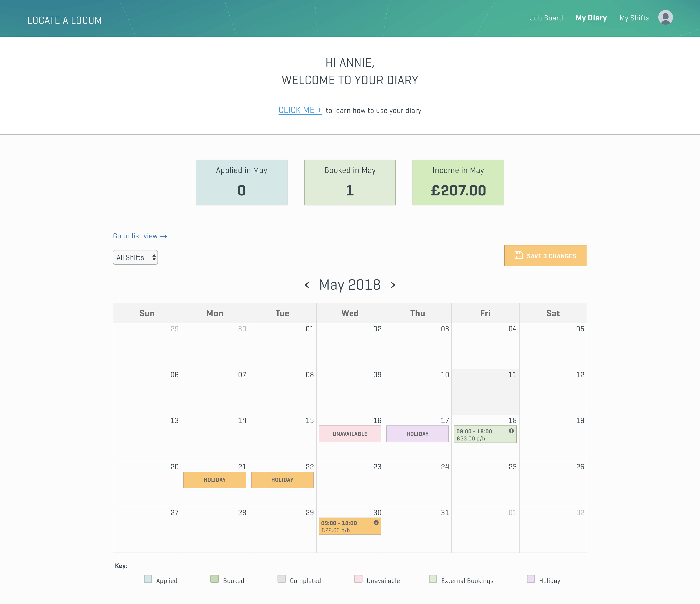The width and height of the screenshot is (700, 604).
Task: Open the user profile avatar icon
Action: click(x=665, y=18)
